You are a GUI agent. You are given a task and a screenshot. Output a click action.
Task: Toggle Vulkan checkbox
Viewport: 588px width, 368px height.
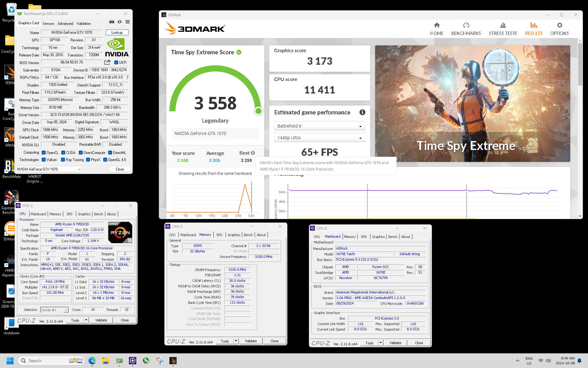click(43, 159)
